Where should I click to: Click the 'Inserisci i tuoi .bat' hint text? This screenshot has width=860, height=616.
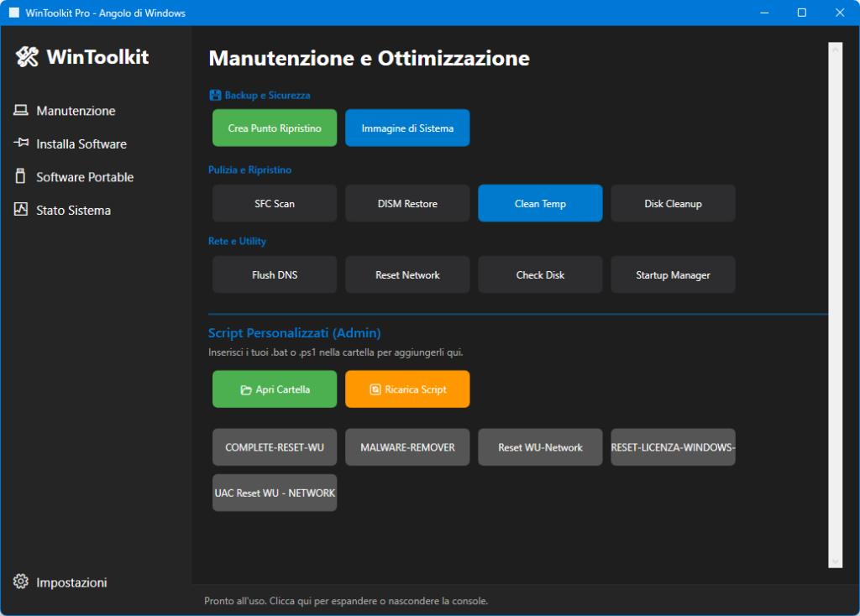[x=336, y=352]
